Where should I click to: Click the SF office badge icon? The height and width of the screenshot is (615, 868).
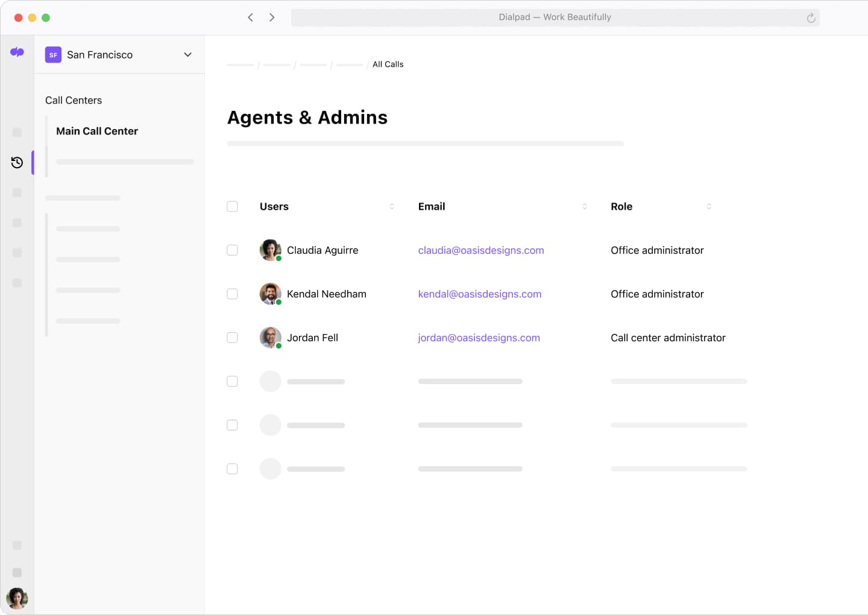(x=53, y=54)
